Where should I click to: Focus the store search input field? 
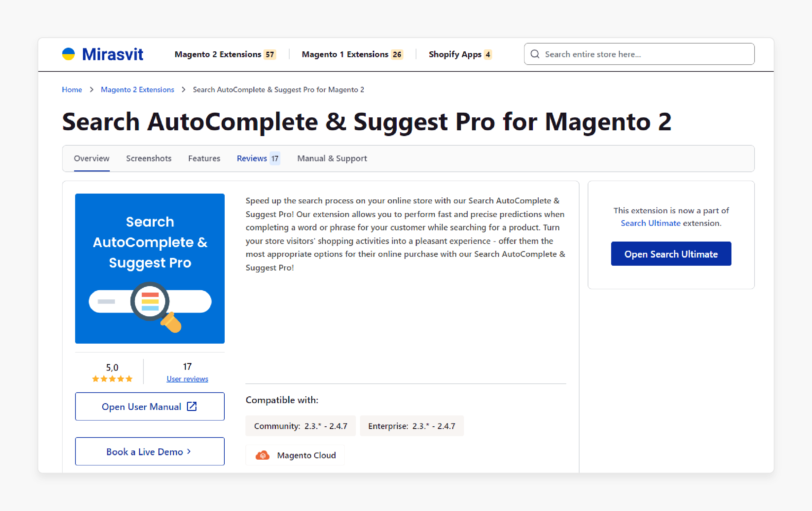click(x=639, y=54)
